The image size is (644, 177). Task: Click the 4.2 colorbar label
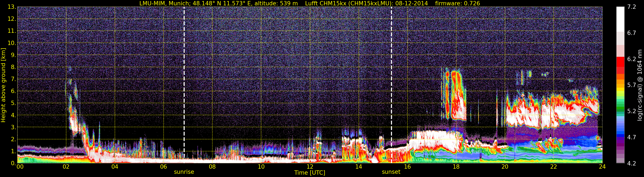tap(632, 163)
